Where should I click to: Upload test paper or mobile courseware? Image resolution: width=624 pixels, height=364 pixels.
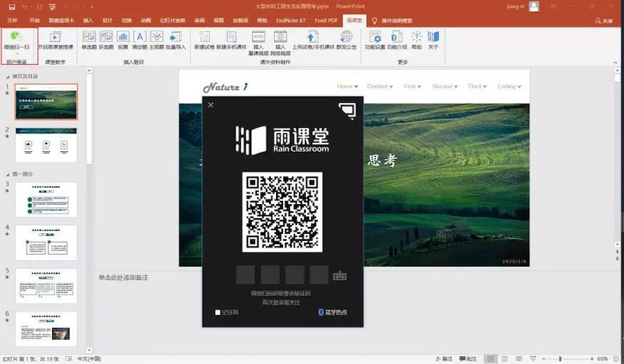314,41
